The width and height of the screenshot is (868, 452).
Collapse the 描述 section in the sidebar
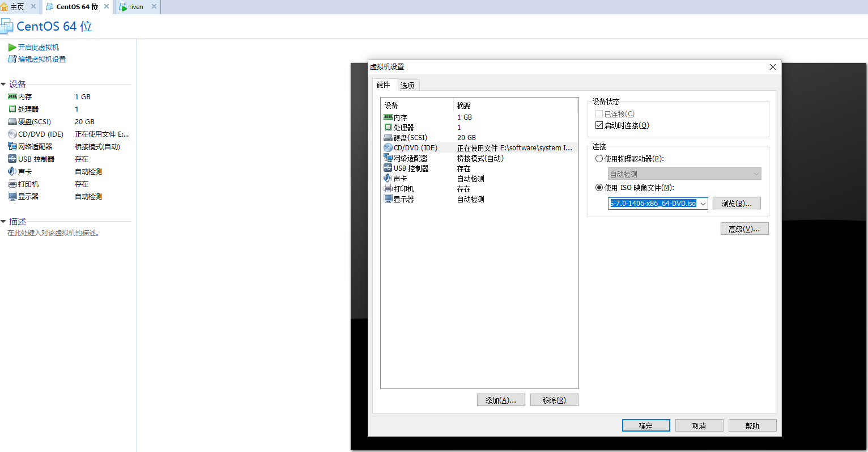(3, 222)
